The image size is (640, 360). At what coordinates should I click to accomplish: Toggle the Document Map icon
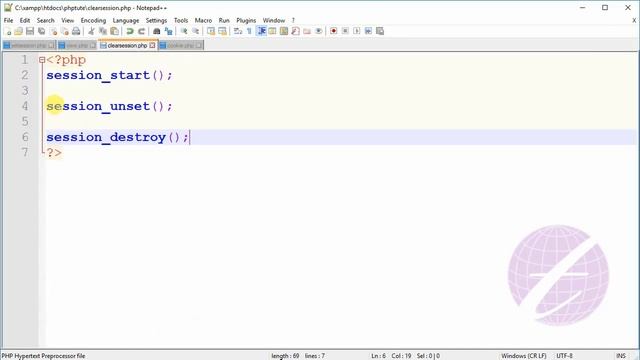tap(284, 31)
